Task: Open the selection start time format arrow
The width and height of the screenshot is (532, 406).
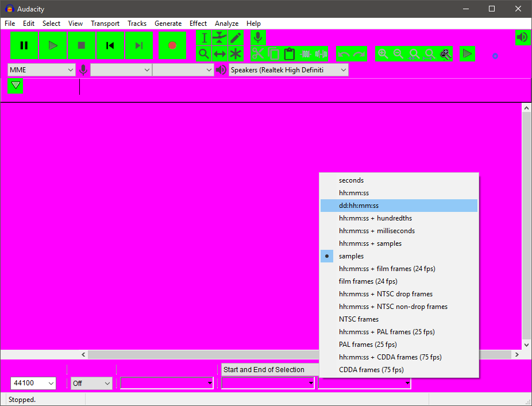Action: (311, 383)
